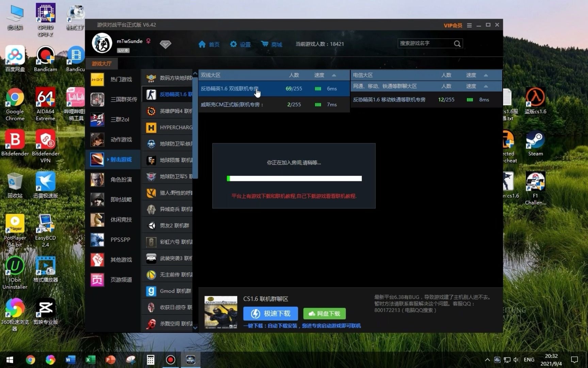Click VIP会员 link

tap(453, 26)
